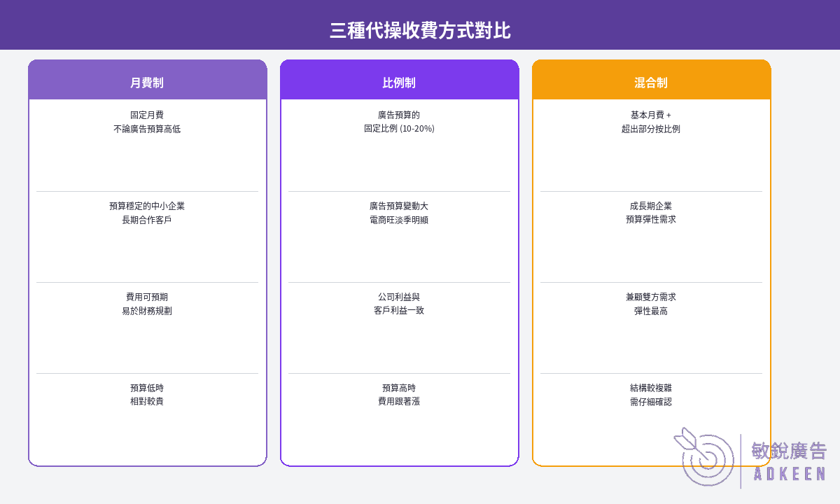
Task: Click the 敏銳廣告 brand name text
Action: pos(789,451)
